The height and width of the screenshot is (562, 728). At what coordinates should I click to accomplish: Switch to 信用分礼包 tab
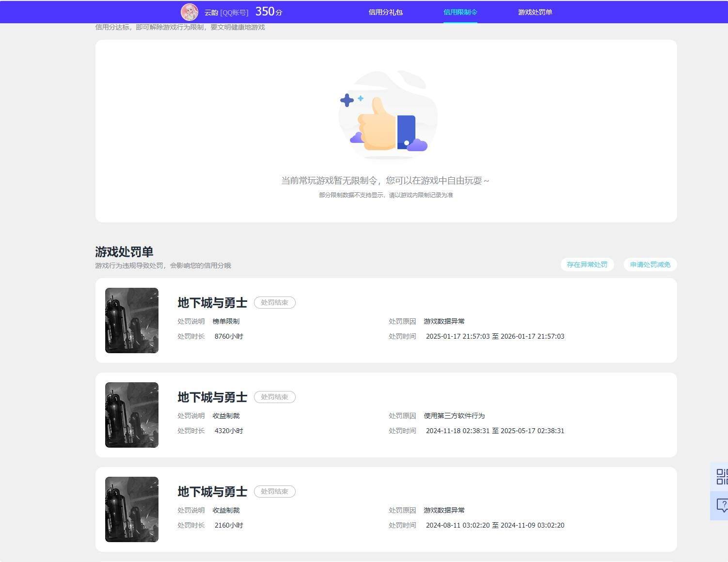pos(386,12)
